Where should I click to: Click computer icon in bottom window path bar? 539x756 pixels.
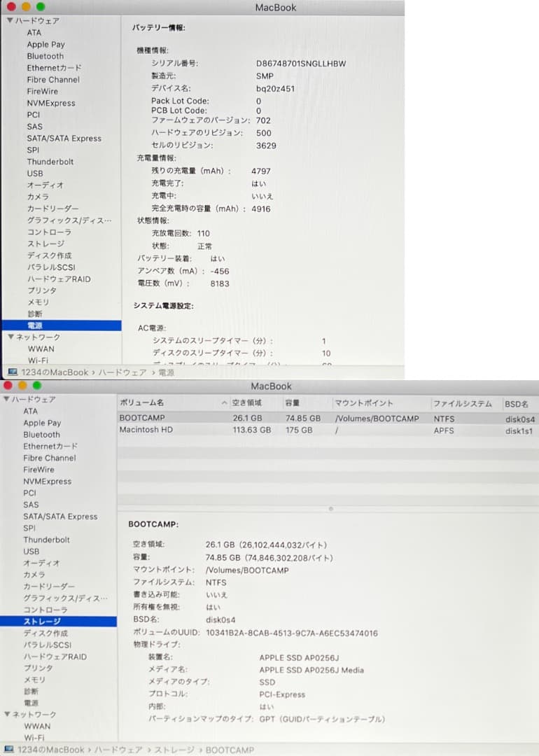(x=8, y=750)
